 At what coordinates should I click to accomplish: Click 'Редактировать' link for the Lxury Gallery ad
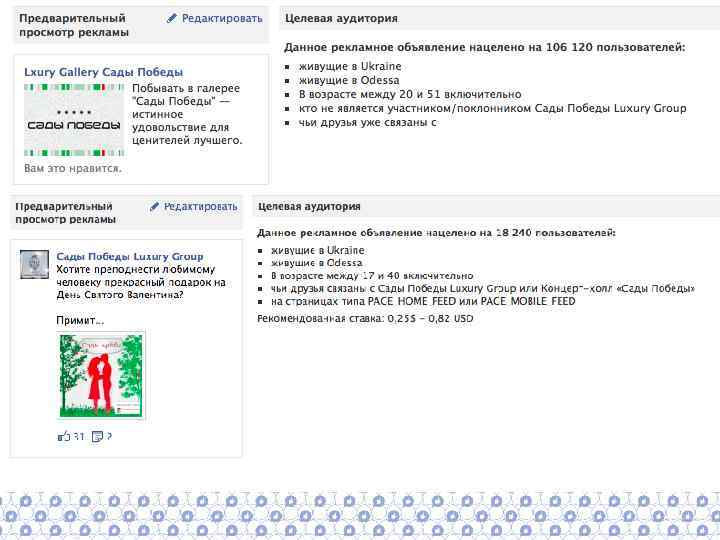[222, 18]
